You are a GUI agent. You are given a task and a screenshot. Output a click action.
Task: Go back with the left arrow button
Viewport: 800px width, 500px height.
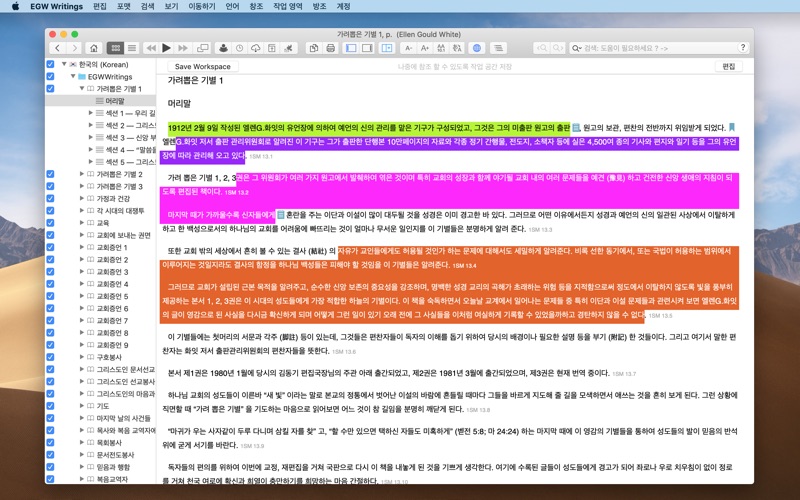click(x=58, y=48)
